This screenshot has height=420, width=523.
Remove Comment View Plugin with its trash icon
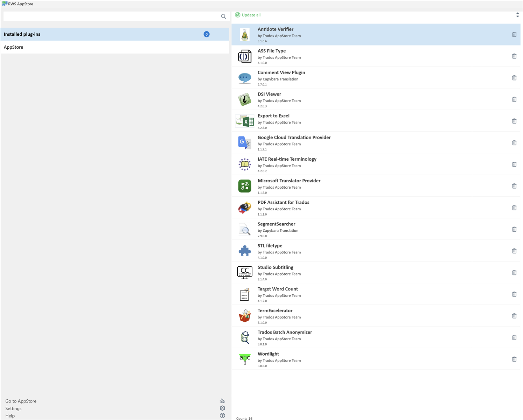[514, 78]
